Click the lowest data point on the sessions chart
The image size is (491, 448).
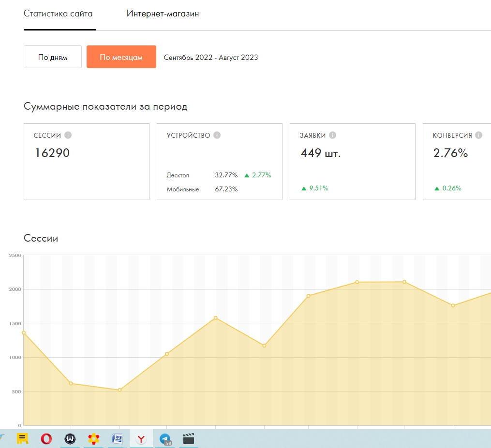119,390
